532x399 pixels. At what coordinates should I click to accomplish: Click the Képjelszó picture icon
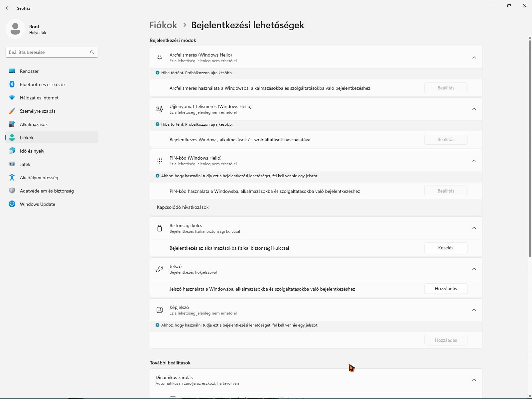(x=160, y=310)
